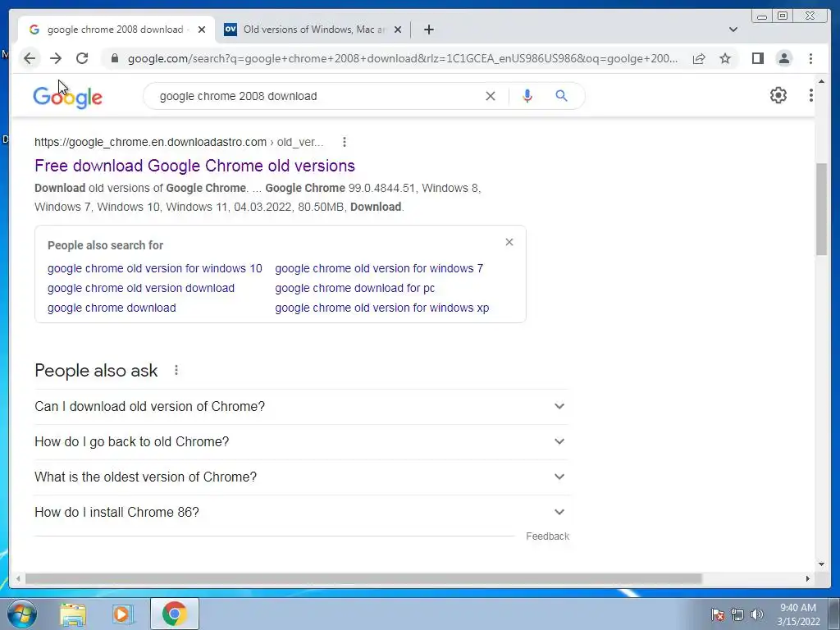Click the taskbar clock 9:40 AM
The image size is (840, 630).
pyautogui.click(x=798, y=614)
